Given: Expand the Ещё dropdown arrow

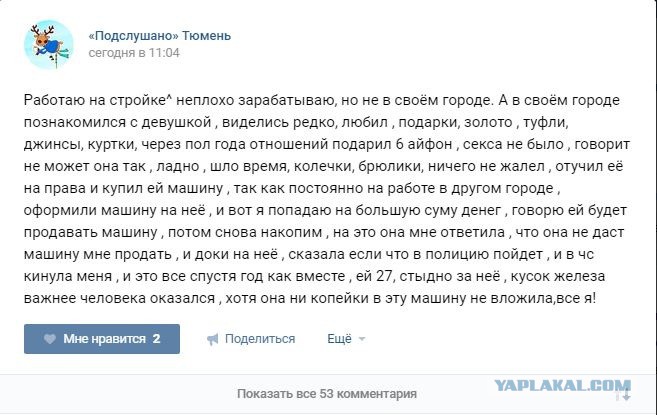Looking at the screenshot, I should (362, 339).
